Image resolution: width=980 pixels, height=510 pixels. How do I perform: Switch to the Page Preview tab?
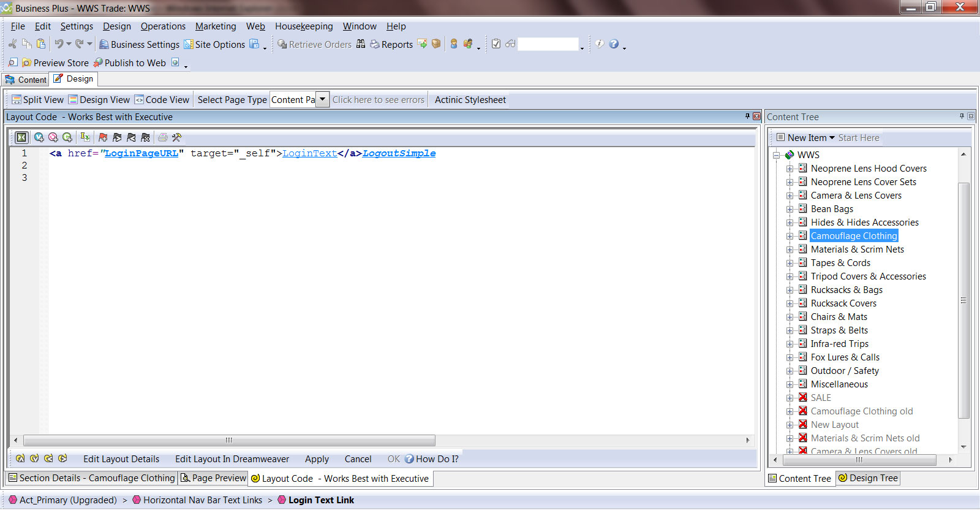coord(213,478)
